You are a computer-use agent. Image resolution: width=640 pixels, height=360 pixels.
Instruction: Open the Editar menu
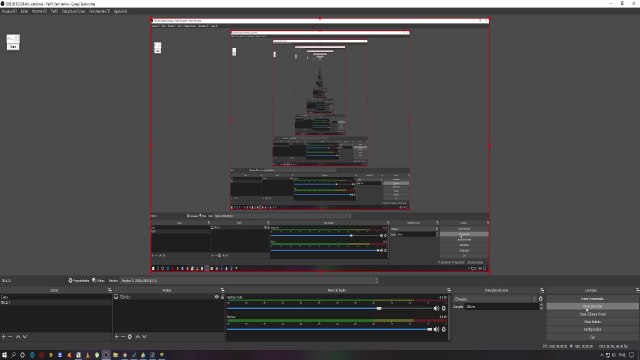click(x=24, y=11)
